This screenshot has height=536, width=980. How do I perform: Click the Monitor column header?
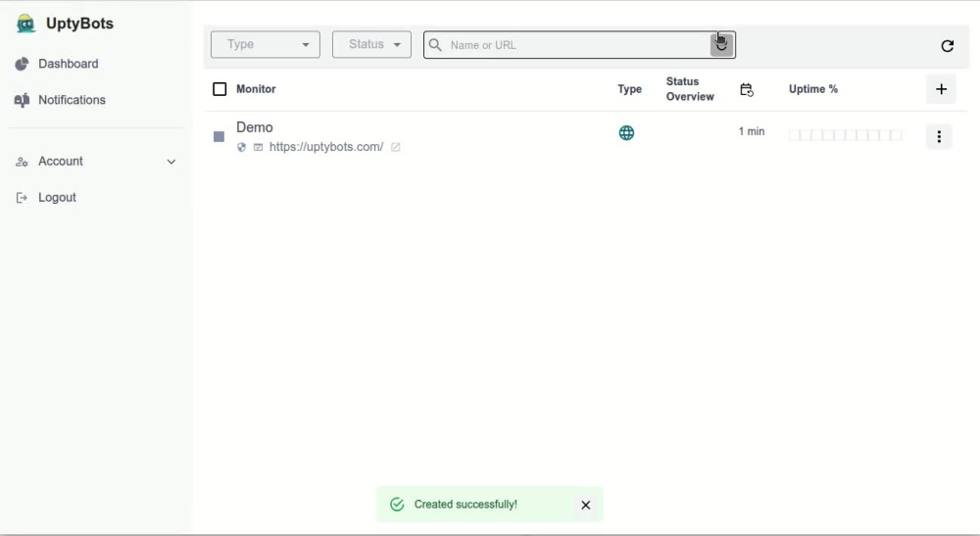click(256, 89)
